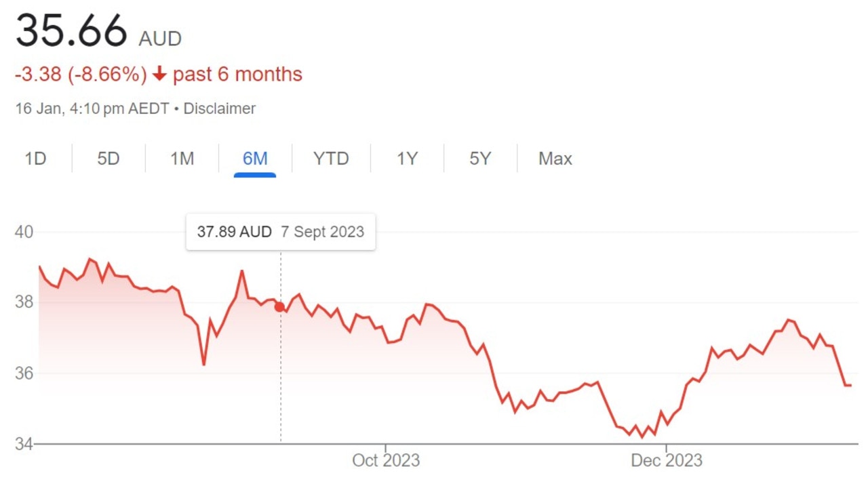This screenshot has width=868, height=488.
Task: Open the 1M chart range
Action: click(x=182, y=159)
